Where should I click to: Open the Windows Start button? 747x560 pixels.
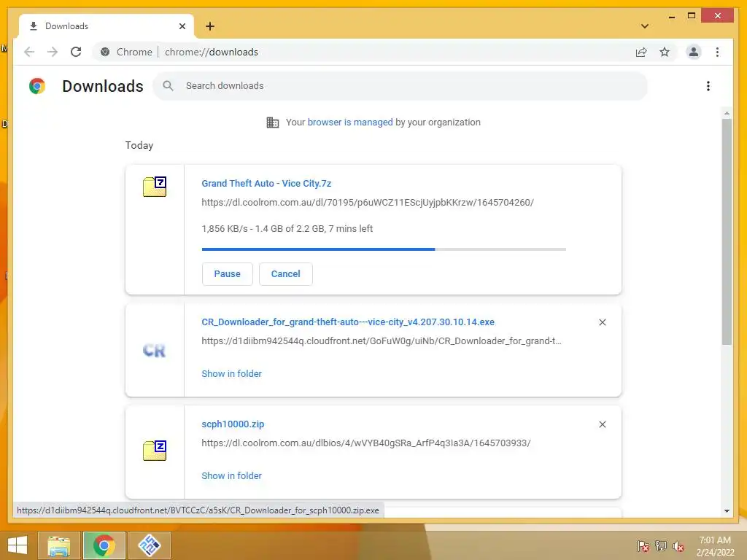point(18,545)
